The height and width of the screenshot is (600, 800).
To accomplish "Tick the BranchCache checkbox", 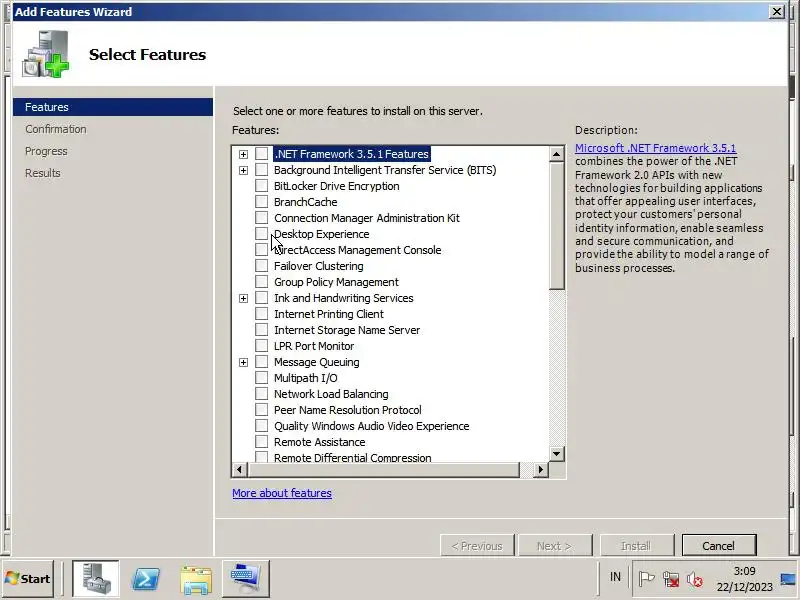I will (261, 202).
